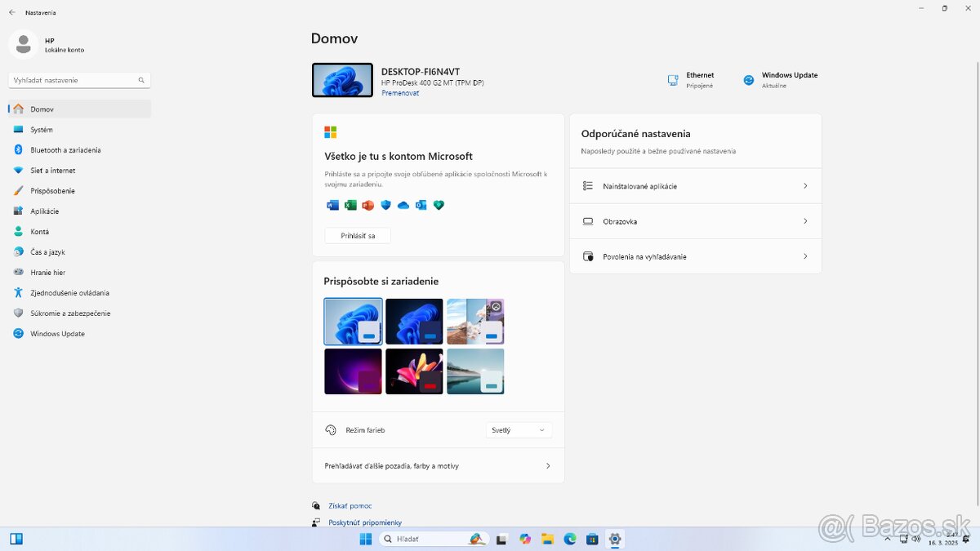The width and height of the screenshot is (980, 551).
Task: Open Obrazovka recommended setting
Action: point(695,221)
